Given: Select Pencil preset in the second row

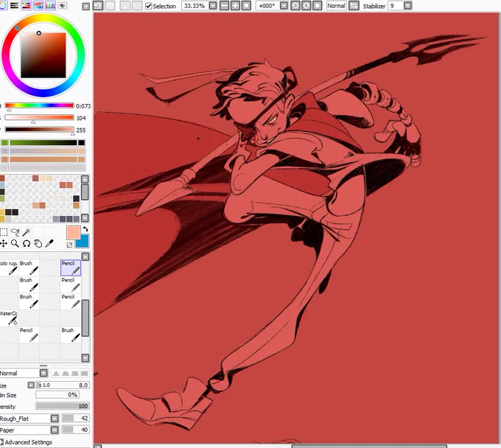Looking at the screenshot, I should (71, 284).
